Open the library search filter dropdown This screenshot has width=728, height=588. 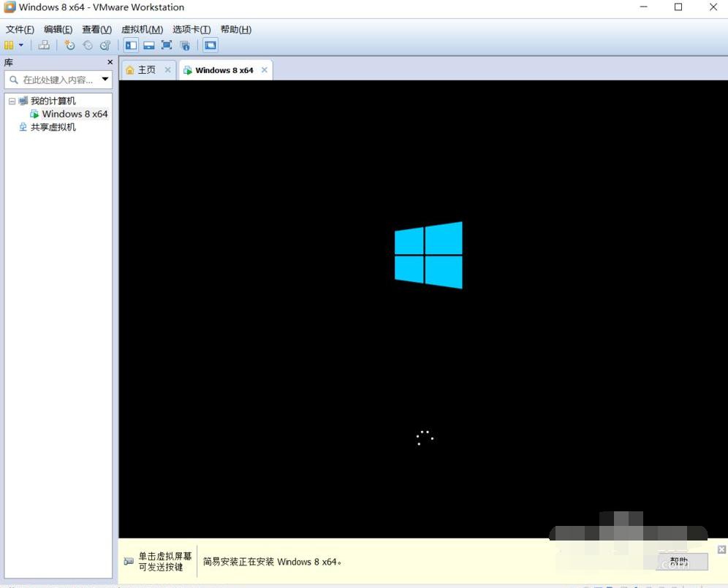pyautogui.click(x=105, y=79)
